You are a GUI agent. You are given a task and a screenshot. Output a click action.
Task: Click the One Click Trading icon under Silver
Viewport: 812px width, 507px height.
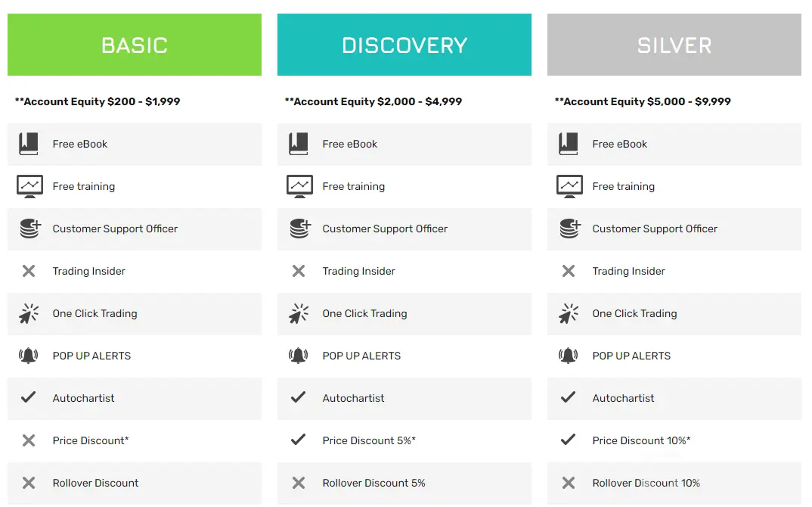coord(569,313)
